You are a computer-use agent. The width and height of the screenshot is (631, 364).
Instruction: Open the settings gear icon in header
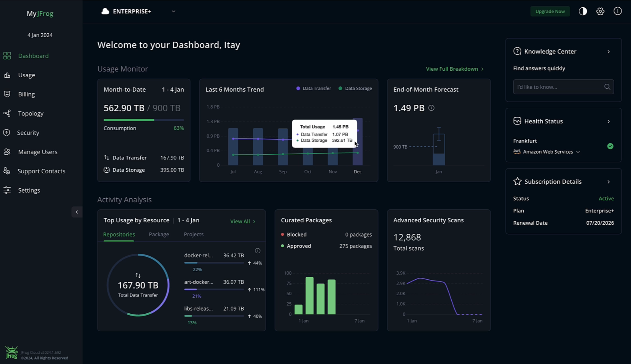pyautogui.click(x=600, y=11)
